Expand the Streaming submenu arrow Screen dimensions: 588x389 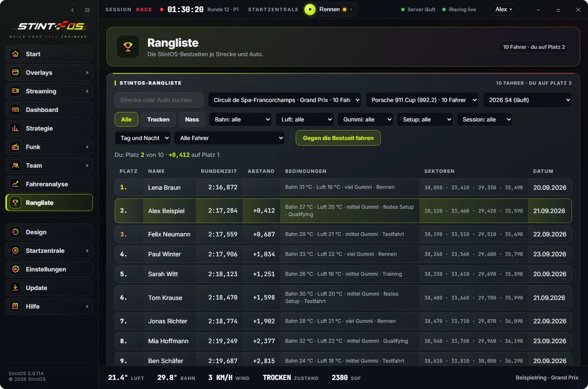tap(87, 91)
